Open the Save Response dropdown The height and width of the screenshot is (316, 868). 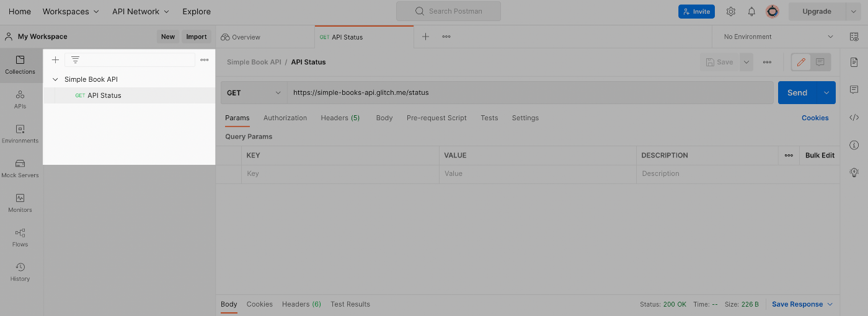tap(802, 304)
